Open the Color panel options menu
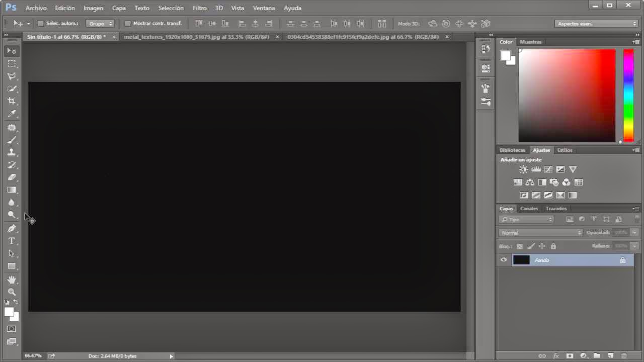 pyautogui.click(x=636, y=42)
